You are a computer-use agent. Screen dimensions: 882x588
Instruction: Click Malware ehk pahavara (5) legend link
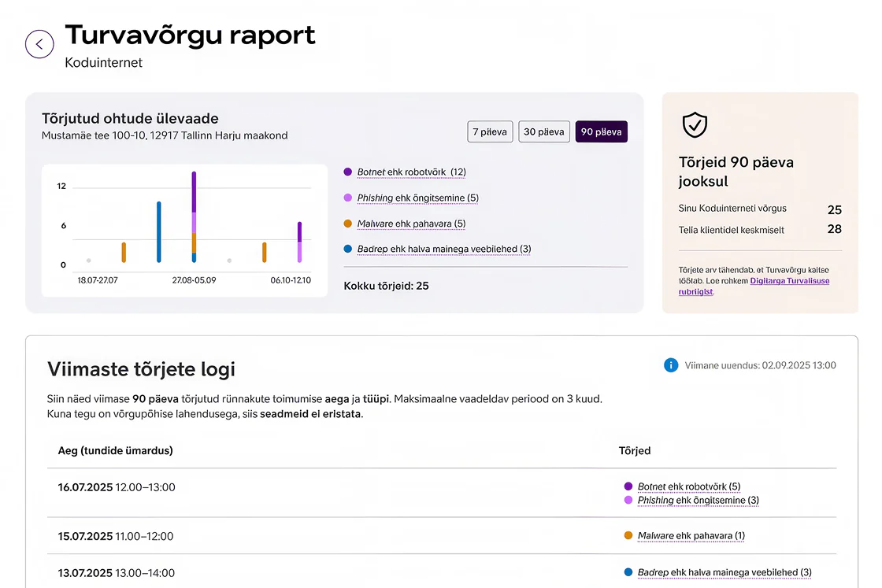click(411, 224)
